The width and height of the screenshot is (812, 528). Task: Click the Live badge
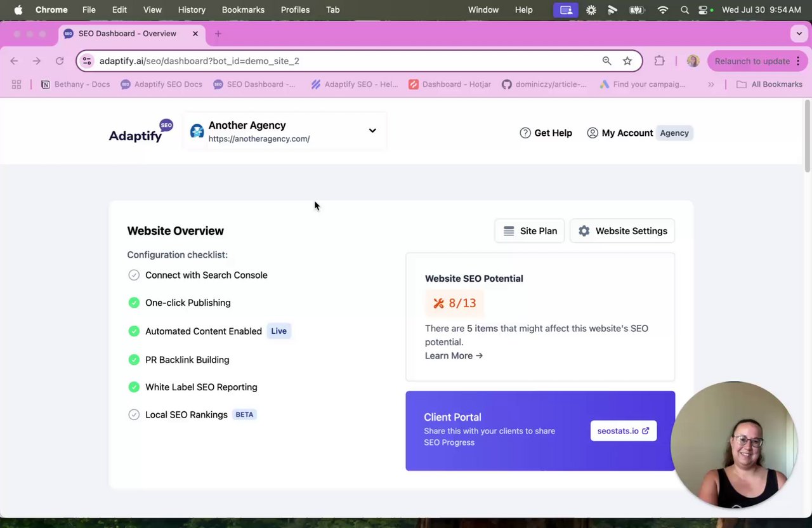click(x=279, y=331)
